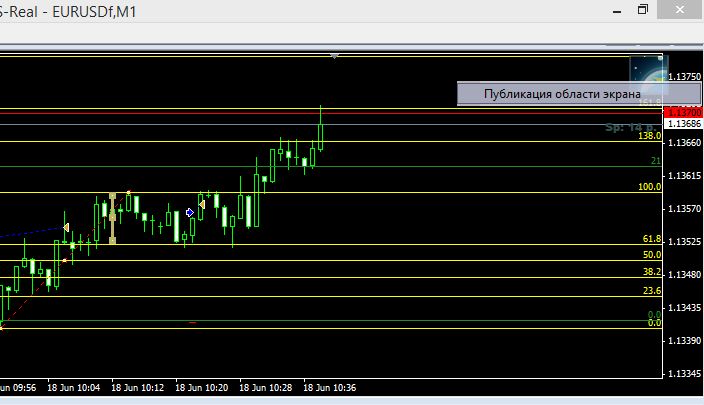Select the Fibonacci 61.8 level label

[651, 239]
